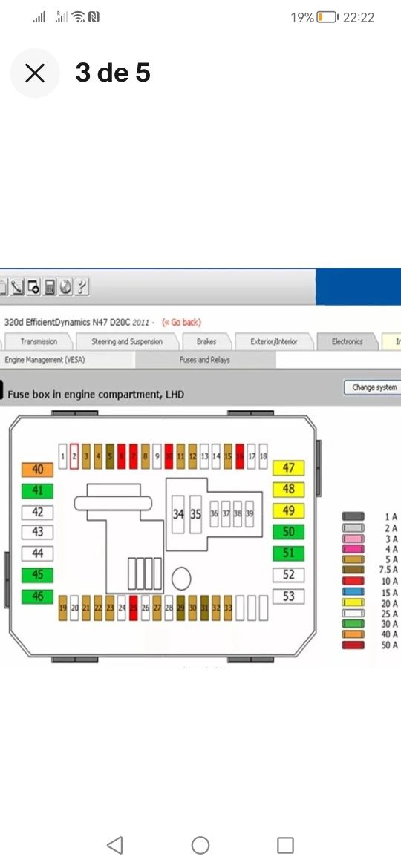401x868 pixels.
Task: Click fuse 12 in top row
Action: tap(192, 456)
